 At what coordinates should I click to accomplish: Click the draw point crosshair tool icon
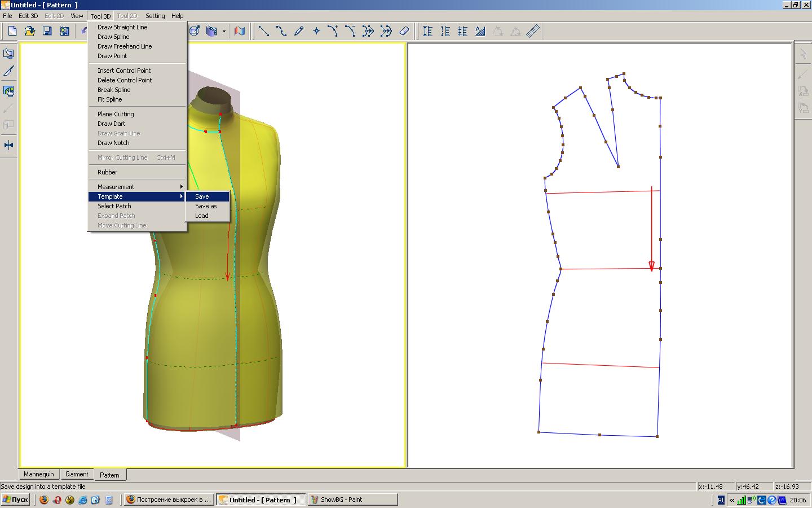(x=316, y=31)
